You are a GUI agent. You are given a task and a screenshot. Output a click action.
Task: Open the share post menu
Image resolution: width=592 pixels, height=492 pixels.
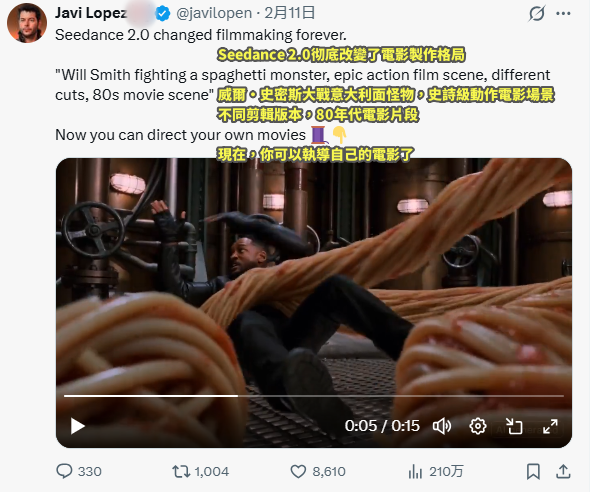(563, 471)
